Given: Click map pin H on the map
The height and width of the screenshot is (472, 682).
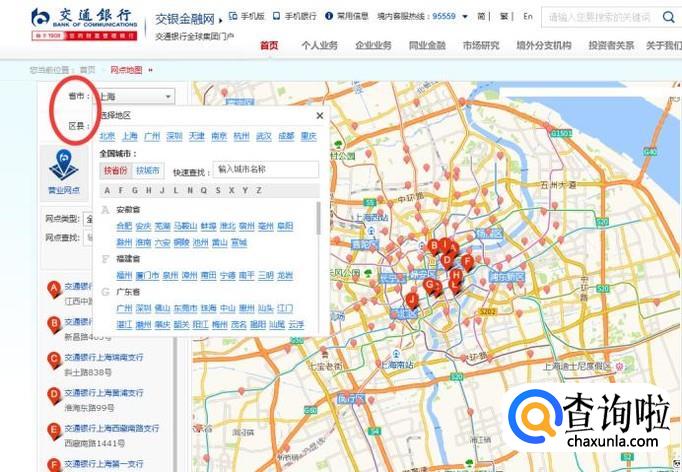Looking at the screenshot, I should point(456,277).
